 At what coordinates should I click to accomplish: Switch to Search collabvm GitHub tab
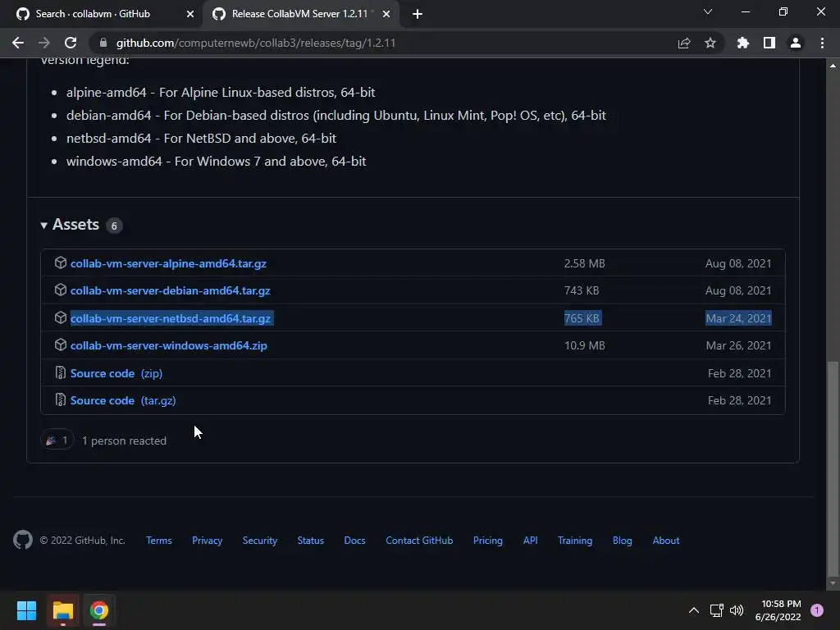102,14
